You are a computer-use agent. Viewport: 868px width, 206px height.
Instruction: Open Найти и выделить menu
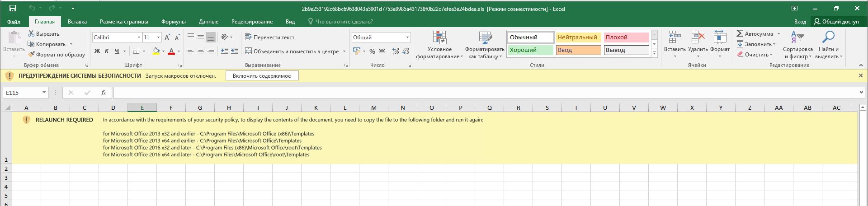click(x=829, y=45)
